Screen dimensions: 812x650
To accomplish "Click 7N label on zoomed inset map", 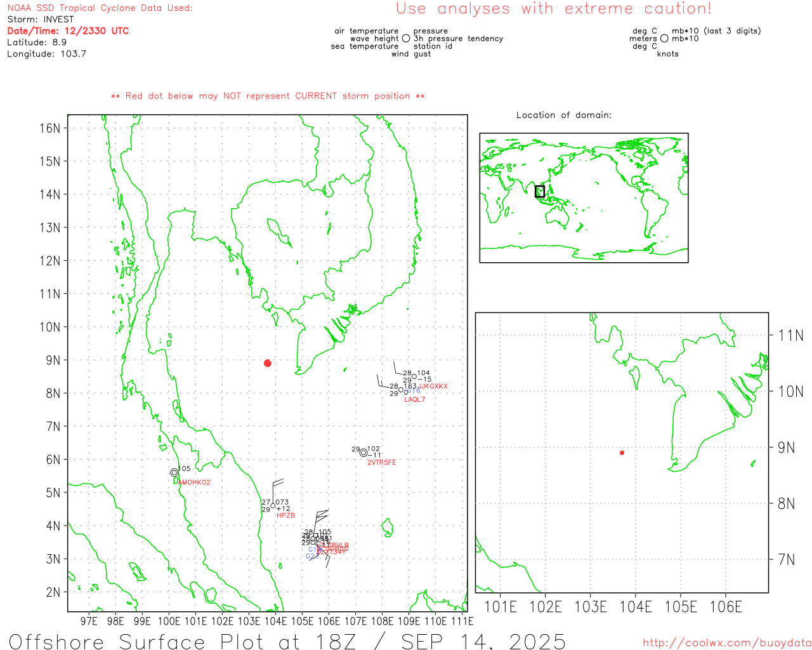I will pyautogui.click(x=787, y=560).
